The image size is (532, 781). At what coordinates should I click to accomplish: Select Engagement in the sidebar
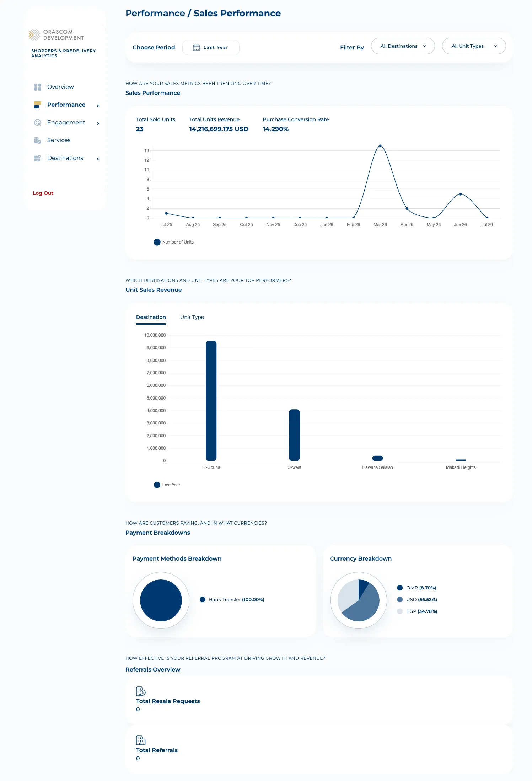(66, 123)
